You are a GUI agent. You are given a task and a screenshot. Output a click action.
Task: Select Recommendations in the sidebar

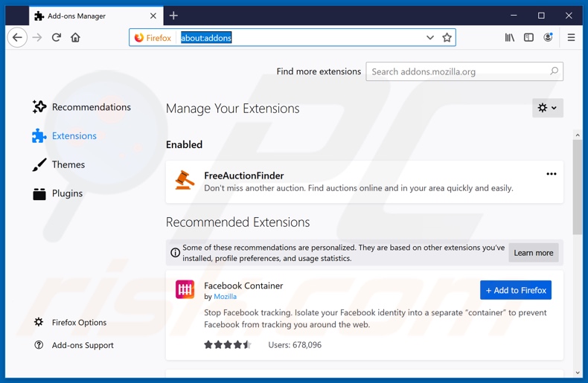coord(81,107)
